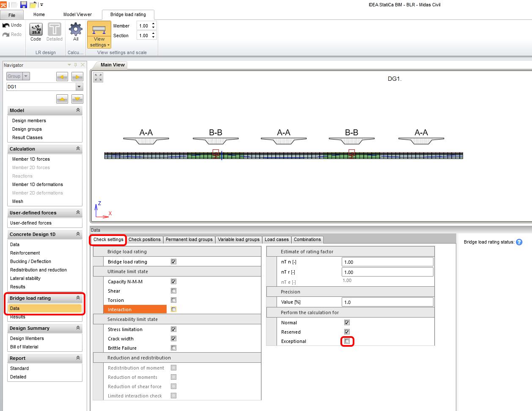Viewport: 532px width, 411px height.
Task: Select Member 1D forces in Navigator
Action: tap(31, 159)
